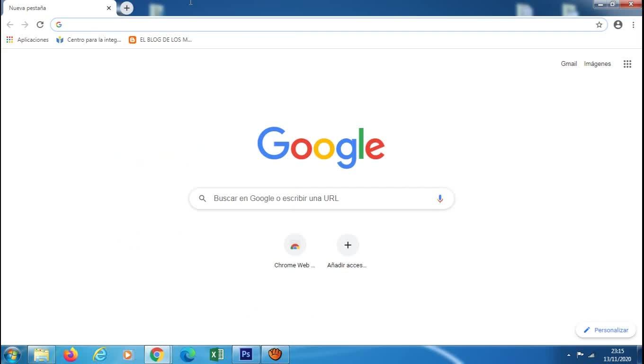Open the Gmail link
Screen dimensions: 644x364
569,64
